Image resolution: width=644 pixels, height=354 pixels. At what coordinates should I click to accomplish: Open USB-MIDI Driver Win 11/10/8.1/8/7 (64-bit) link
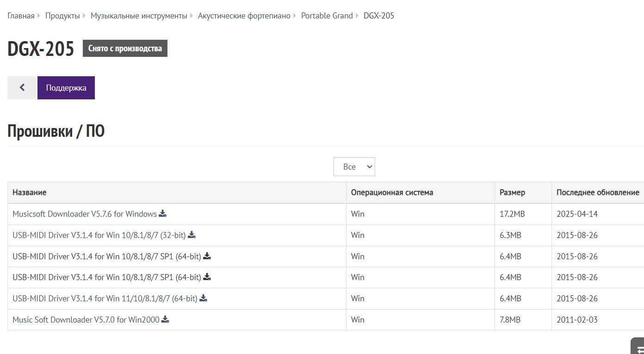point(105,299)
